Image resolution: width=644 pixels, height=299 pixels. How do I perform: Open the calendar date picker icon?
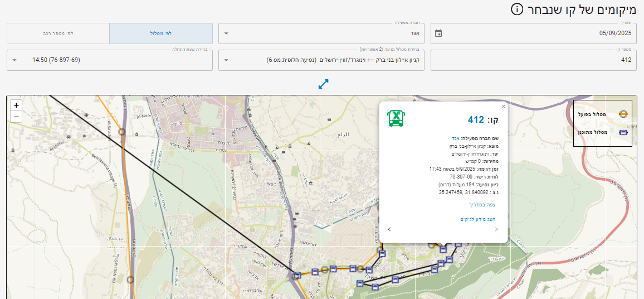(x=438, y=33)
